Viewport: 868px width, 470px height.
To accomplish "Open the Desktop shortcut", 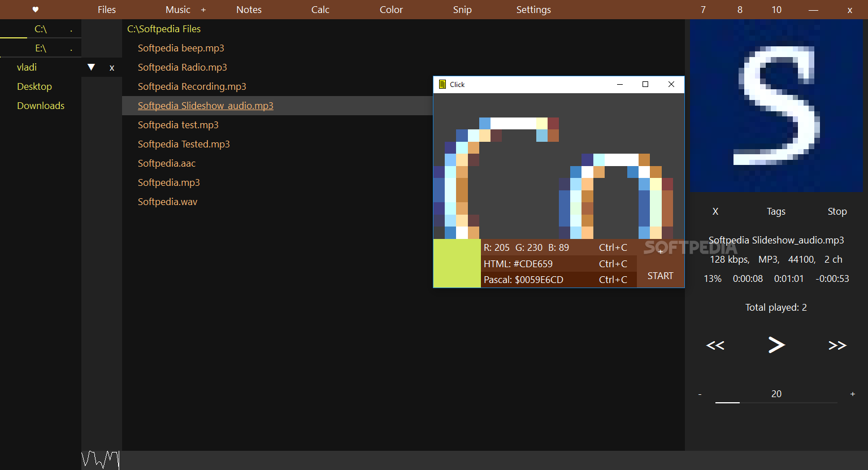I will point(34,86).
